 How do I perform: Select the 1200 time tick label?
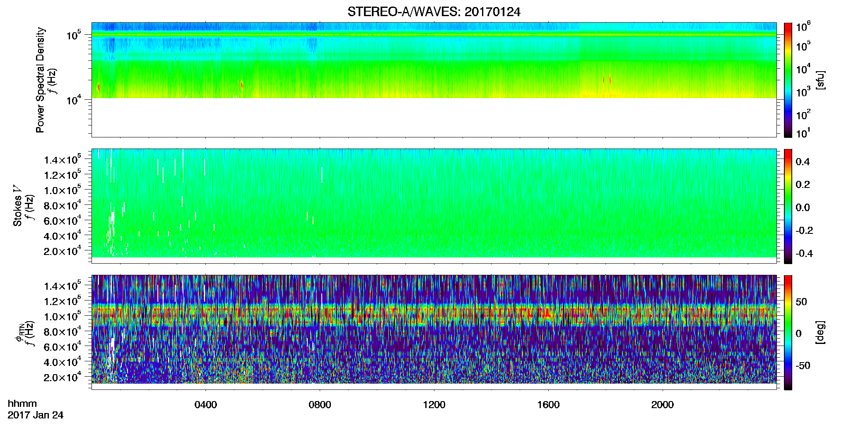(434, 405)
